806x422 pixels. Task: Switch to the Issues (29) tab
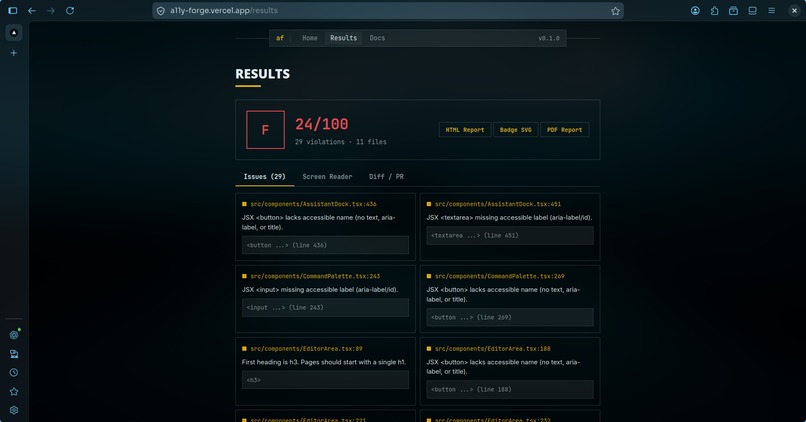coord(264,177)
